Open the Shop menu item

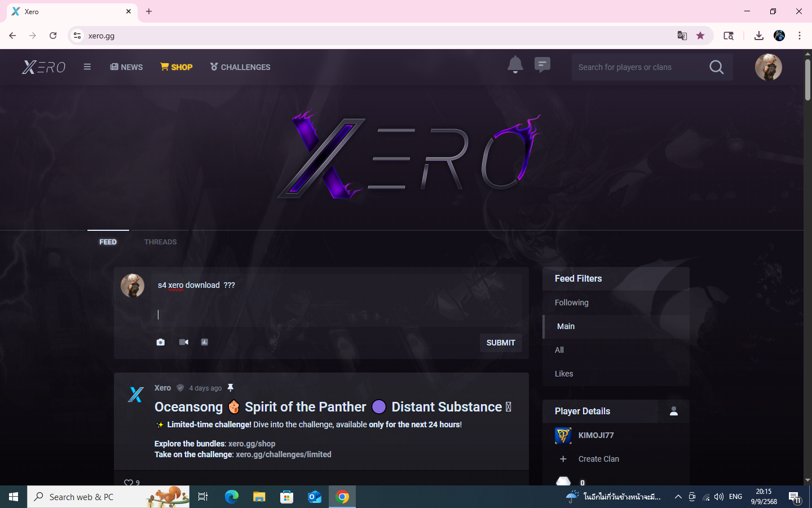tap(176, 67)
